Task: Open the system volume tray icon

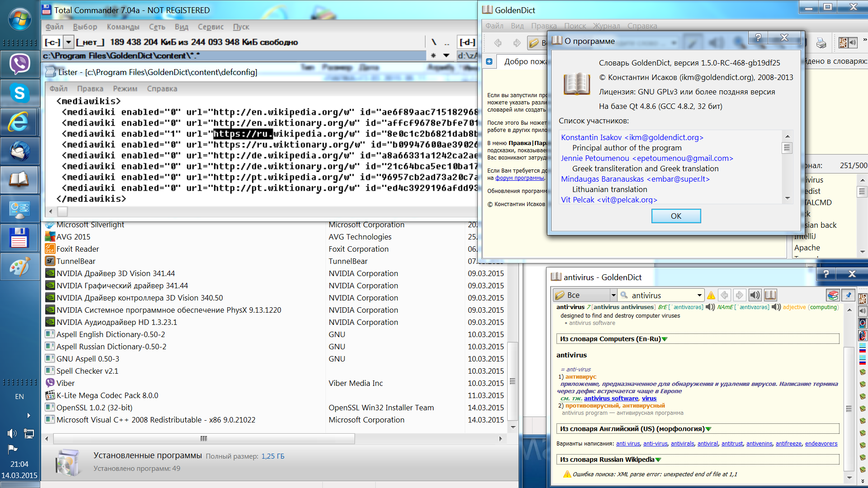Action: pyautogui.click(x=12, y=434)
